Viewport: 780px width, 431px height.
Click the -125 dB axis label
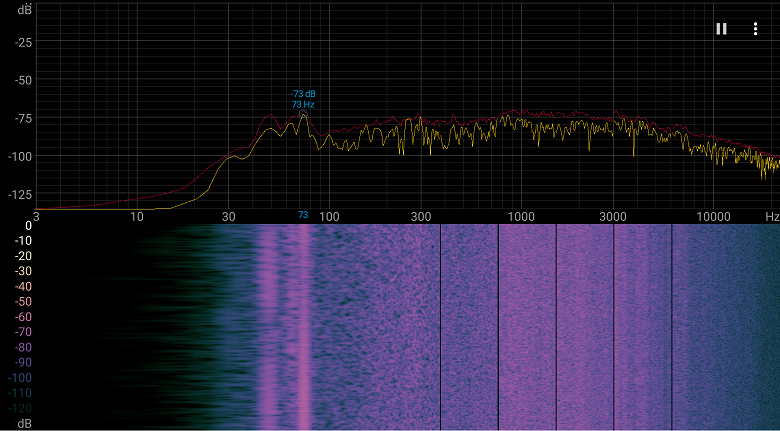21,194
